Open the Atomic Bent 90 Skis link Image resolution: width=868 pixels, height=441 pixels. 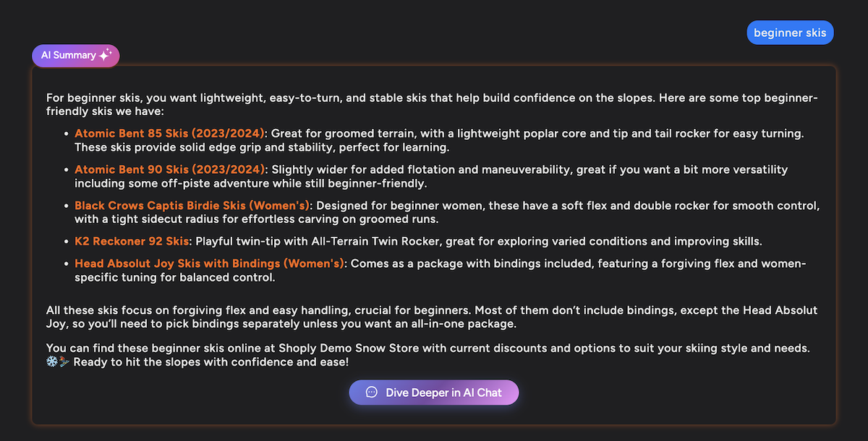[x=170, y=169]
